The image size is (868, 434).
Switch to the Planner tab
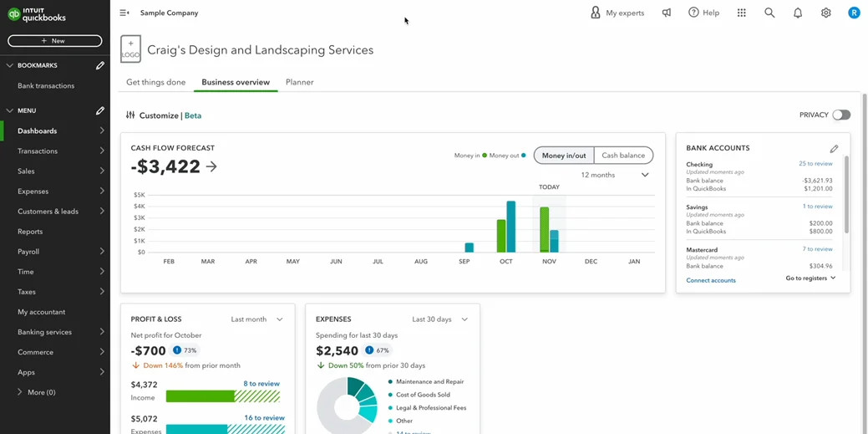click(299, 83)
